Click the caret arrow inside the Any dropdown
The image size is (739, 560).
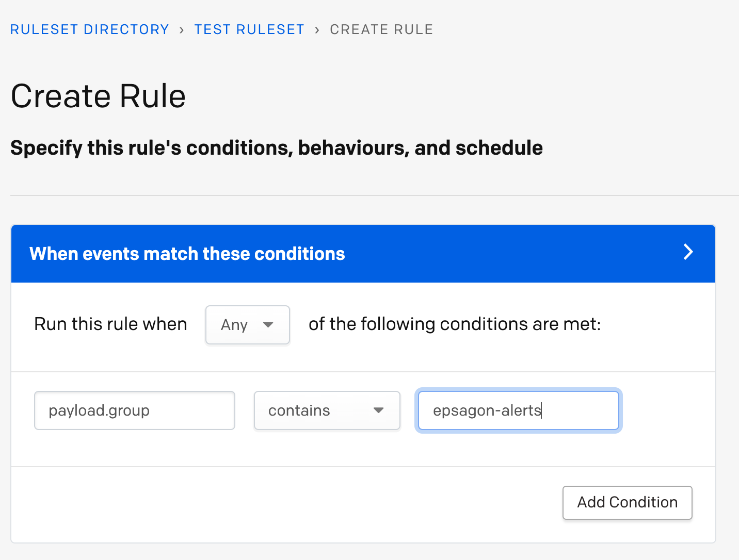(x=268, y=325)
